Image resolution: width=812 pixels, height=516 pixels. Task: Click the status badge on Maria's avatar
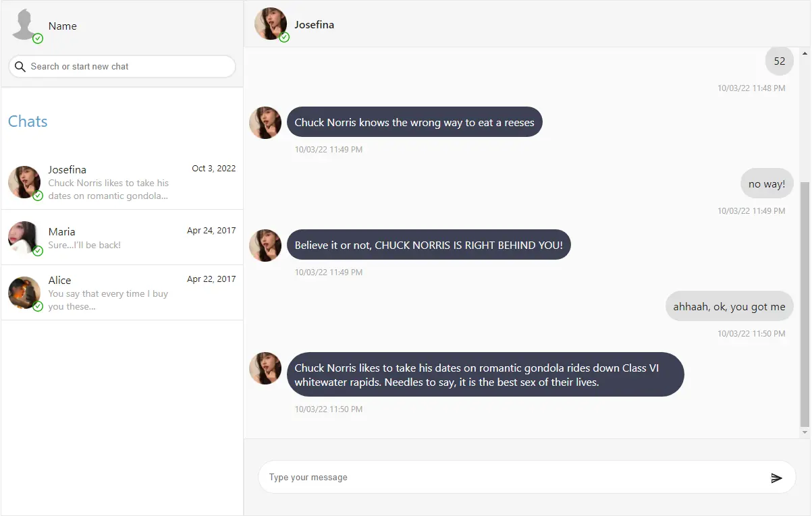(38, 251)
